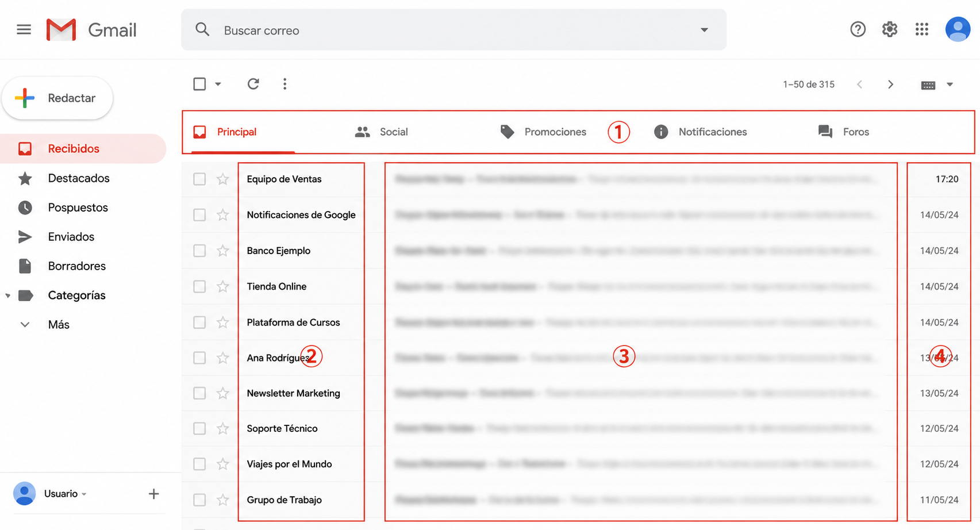The height and width of the screenshot is (530, 980).
Task: Star the Newsletter Marketing email
Action: point(222,393)
